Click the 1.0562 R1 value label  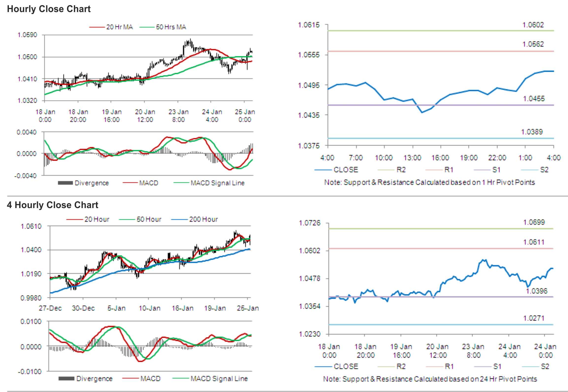533,44
